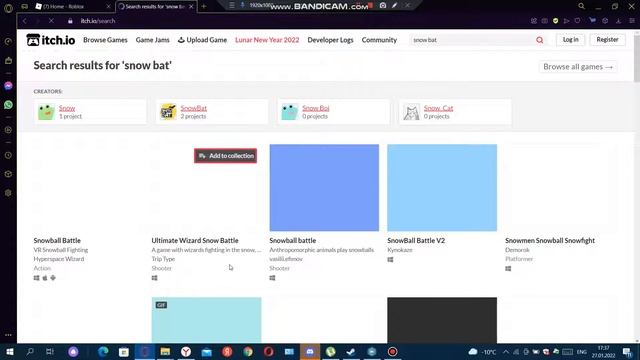Open the Bandicam record icon in taskbar

(x=392, y=351)
